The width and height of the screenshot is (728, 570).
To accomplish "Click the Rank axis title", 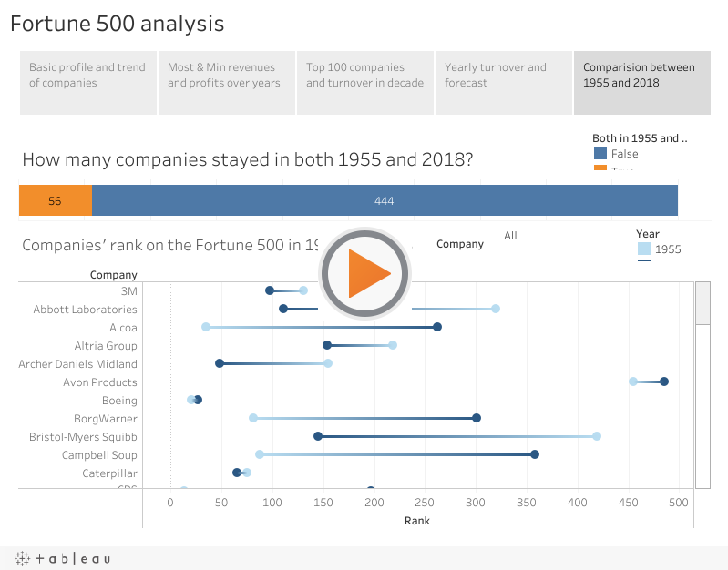I will 417,521.
